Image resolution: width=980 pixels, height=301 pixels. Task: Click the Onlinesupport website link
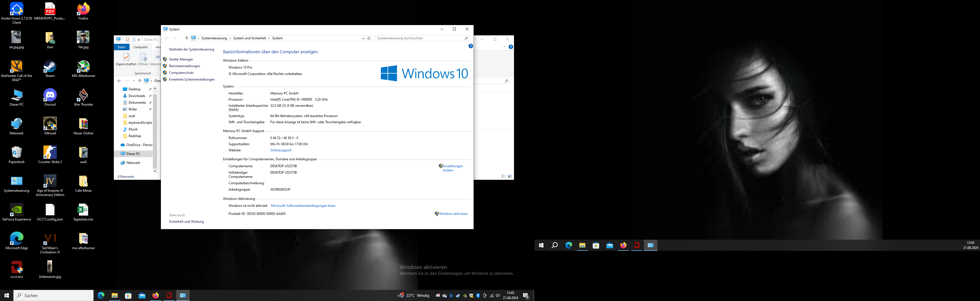(x=281, y=150)
